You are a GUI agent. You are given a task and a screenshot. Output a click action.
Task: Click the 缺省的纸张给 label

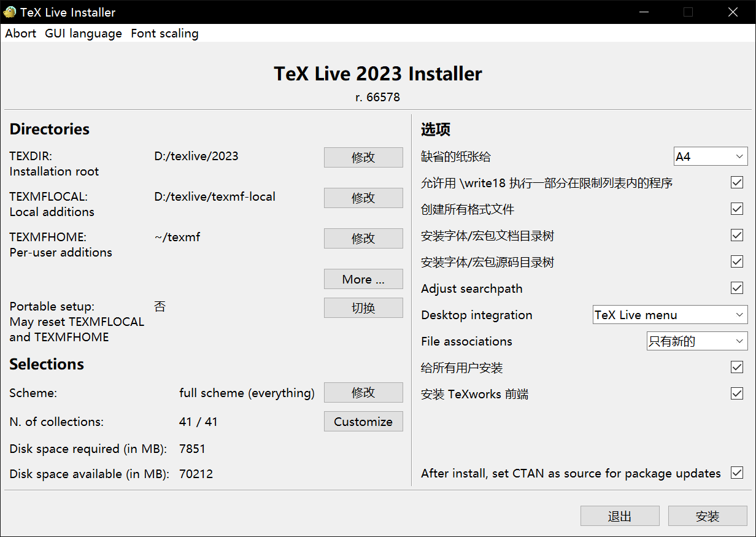point(456,156)
